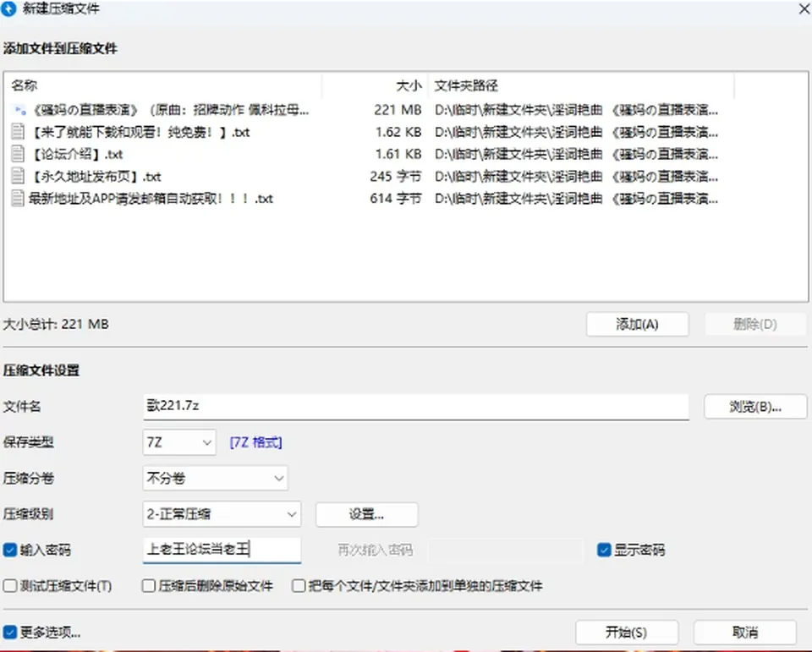Uncheck the 输入密码 checkbox
This screenshot has height=652, width=812.
pos(10,550)
